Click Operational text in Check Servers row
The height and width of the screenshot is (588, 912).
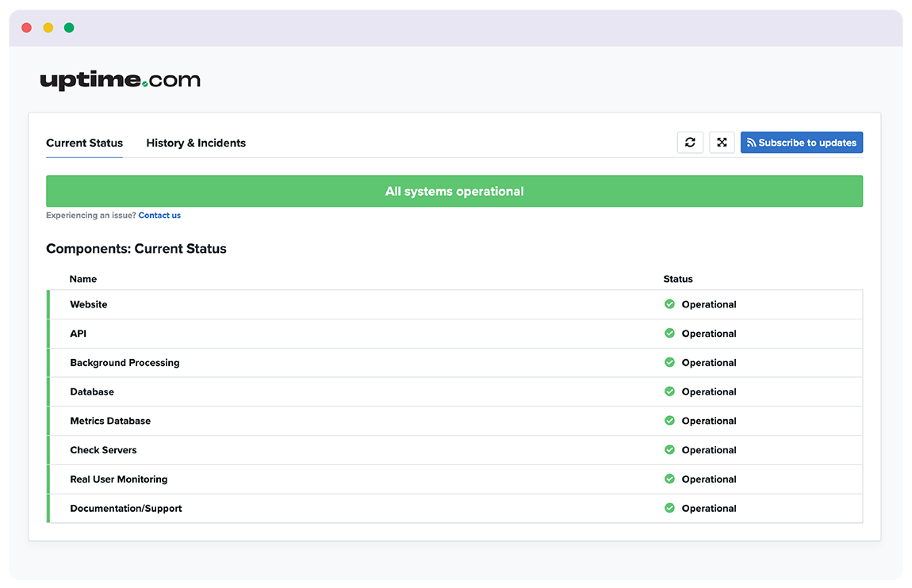pyautogui.click(x=709, y=450)
